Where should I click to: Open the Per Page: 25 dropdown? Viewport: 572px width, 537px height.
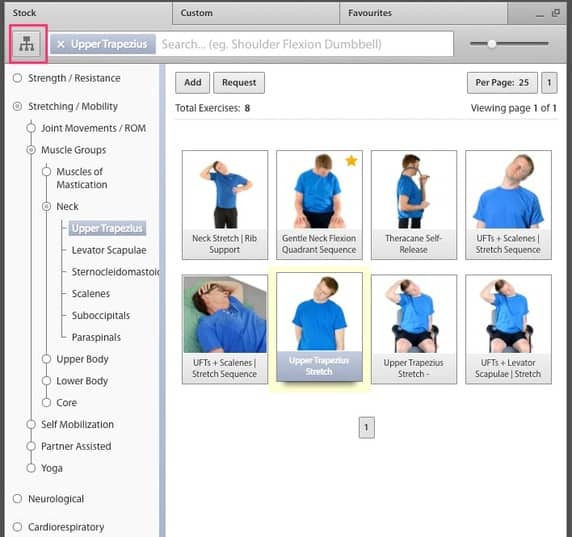[x=502, y=83]
